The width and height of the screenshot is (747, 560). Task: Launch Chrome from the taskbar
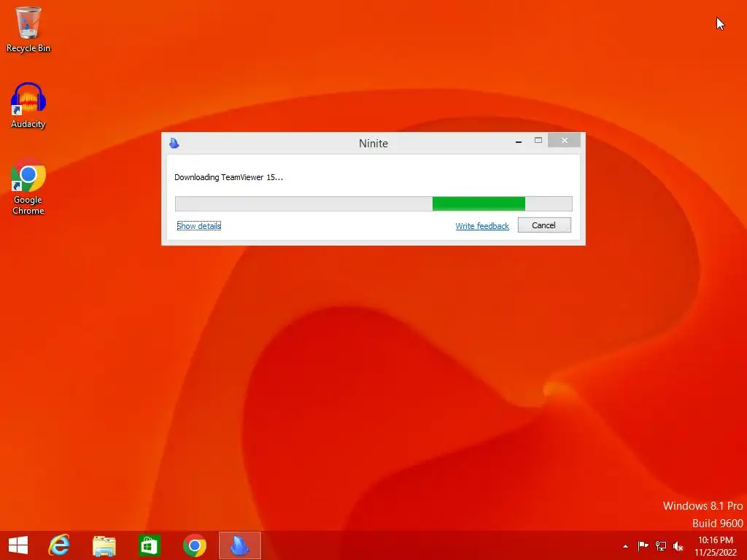coord(194,545)
